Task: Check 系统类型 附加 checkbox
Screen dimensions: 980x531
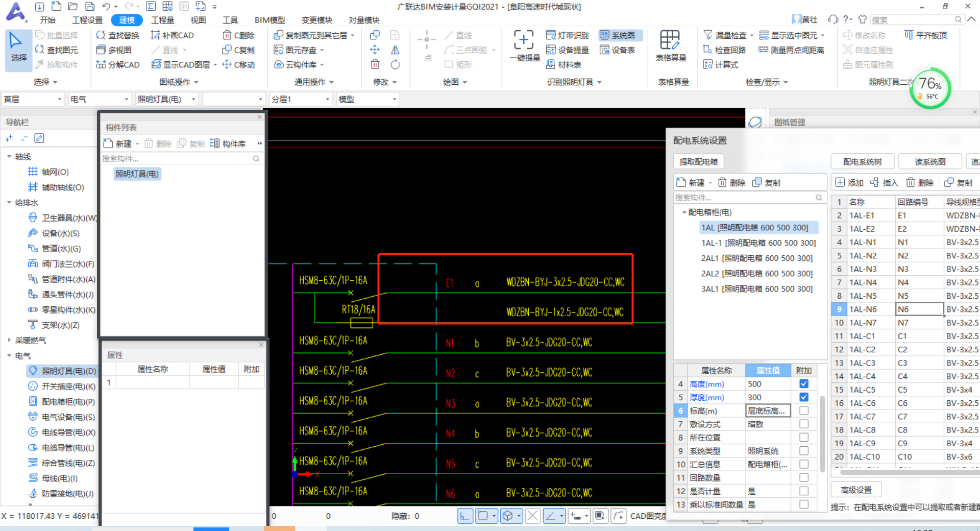Action: pos(804,451)
